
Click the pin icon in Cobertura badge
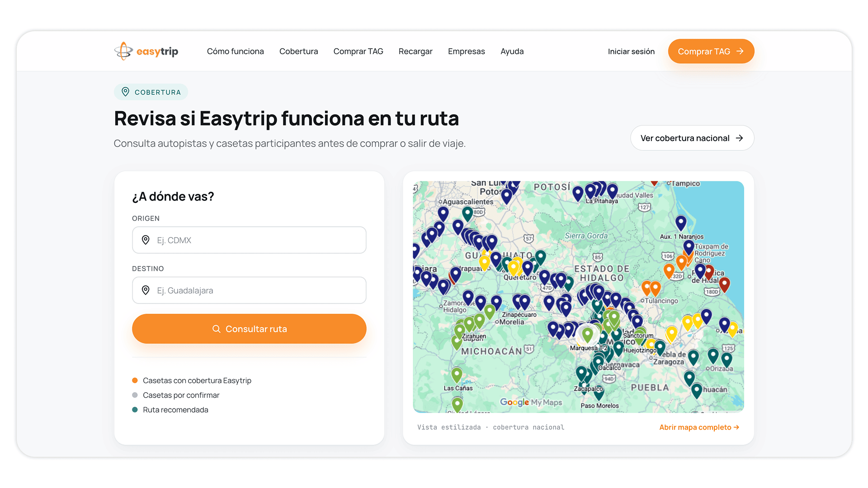[x=125, y=92]
